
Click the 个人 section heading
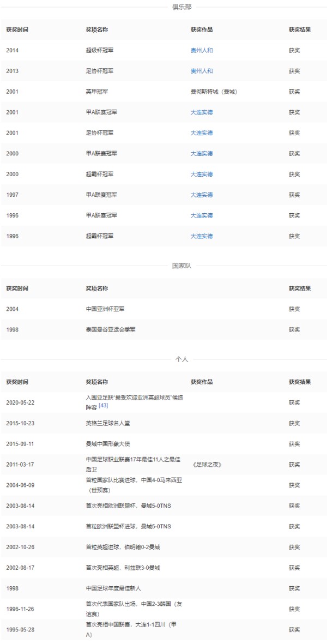(x=181, y=359)
